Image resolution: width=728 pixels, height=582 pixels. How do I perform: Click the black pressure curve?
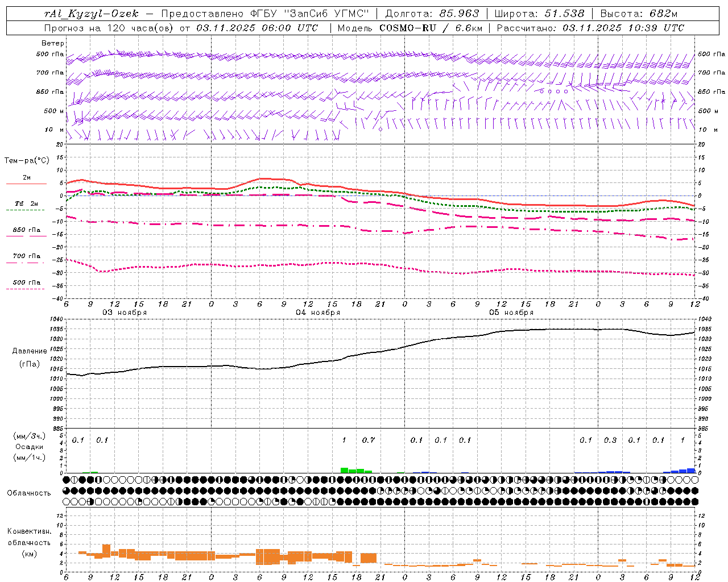[x=381, y=351]
